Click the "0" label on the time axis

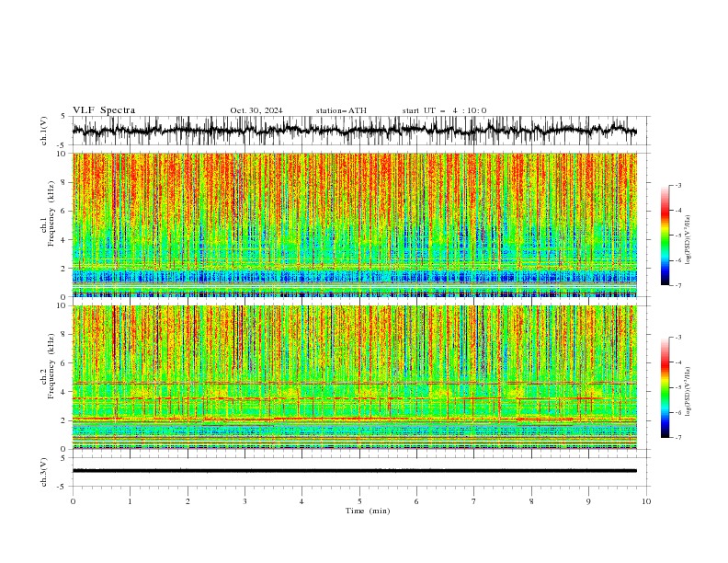coord(73,501)
